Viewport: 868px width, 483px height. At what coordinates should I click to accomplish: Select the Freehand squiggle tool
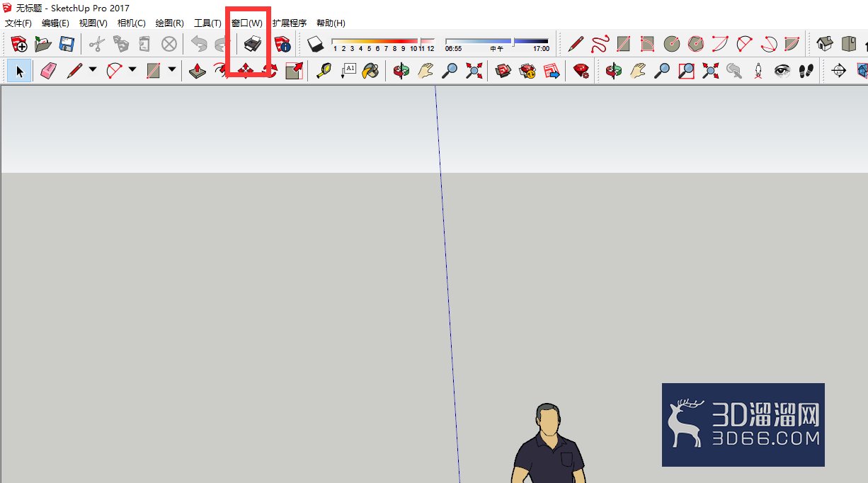[x=600, y=45]
